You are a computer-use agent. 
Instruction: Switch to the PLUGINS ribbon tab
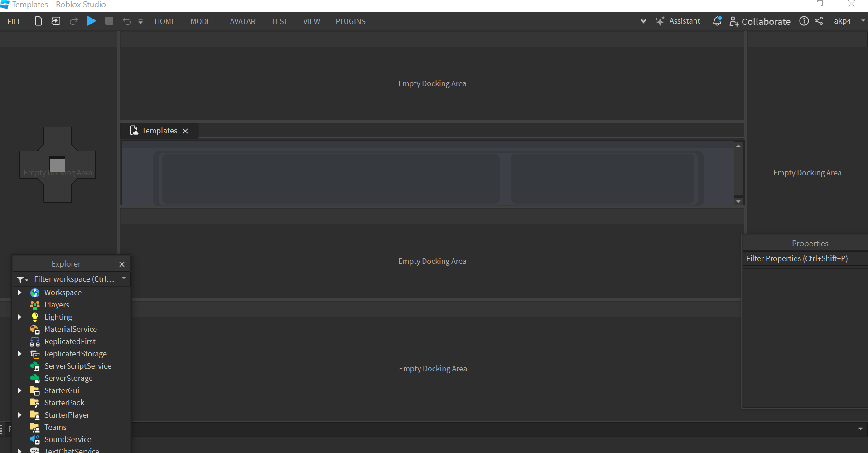[351, 21]
